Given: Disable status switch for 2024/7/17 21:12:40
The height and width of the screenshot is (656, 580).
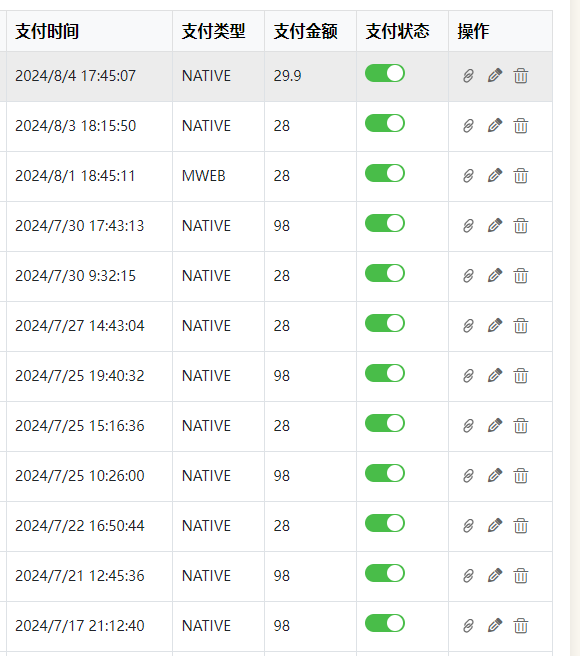Looking at the screenshot, I should pos(385,623).
